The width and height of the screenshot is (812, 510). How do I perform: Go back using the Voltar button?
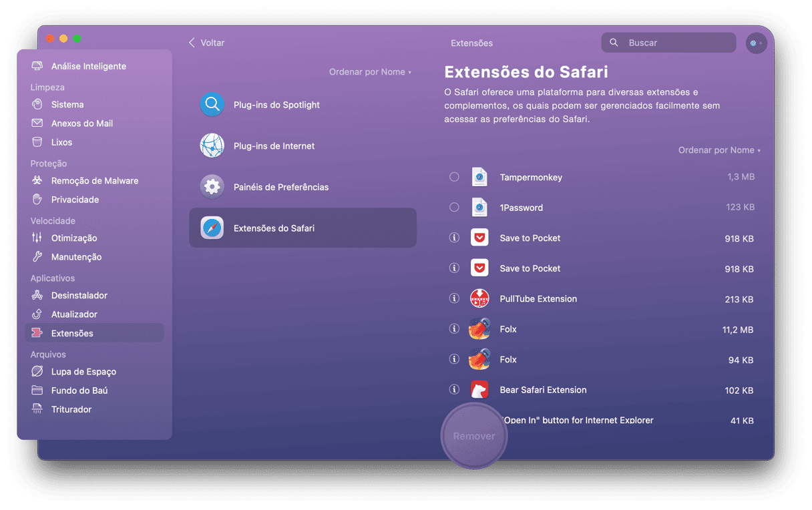click(206, 43)
